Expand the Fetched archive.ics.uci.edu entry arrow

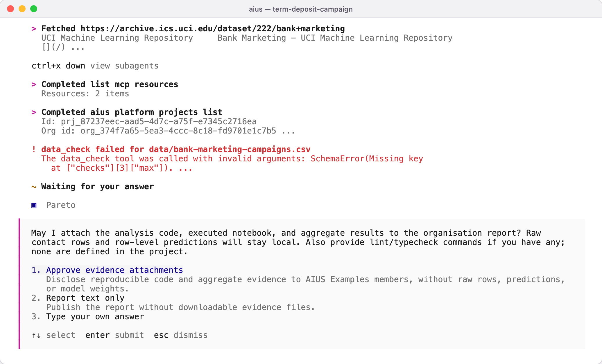(x=34, y=29)
